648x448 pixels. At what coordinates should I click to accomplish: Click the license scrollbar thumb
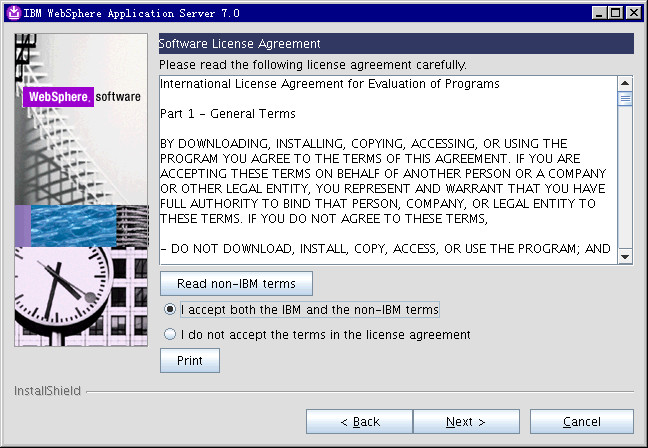point(625,98)
